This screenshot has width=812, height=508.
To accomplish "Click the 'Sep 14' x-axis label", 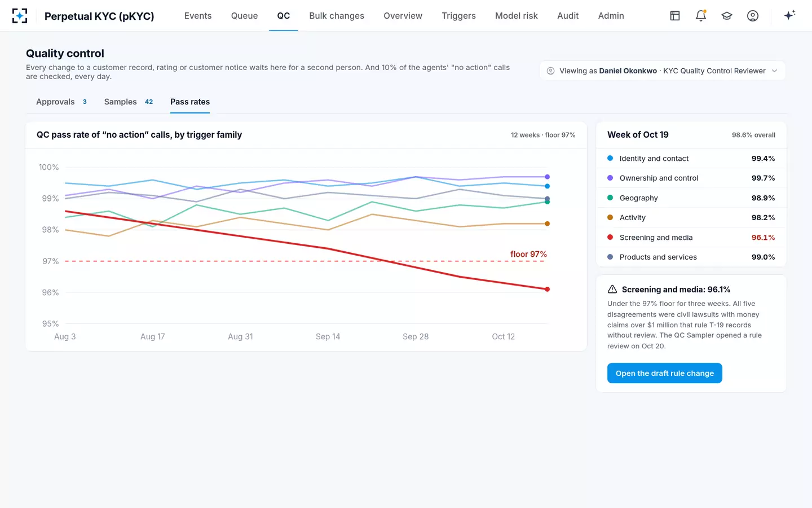I will point(328,336).
